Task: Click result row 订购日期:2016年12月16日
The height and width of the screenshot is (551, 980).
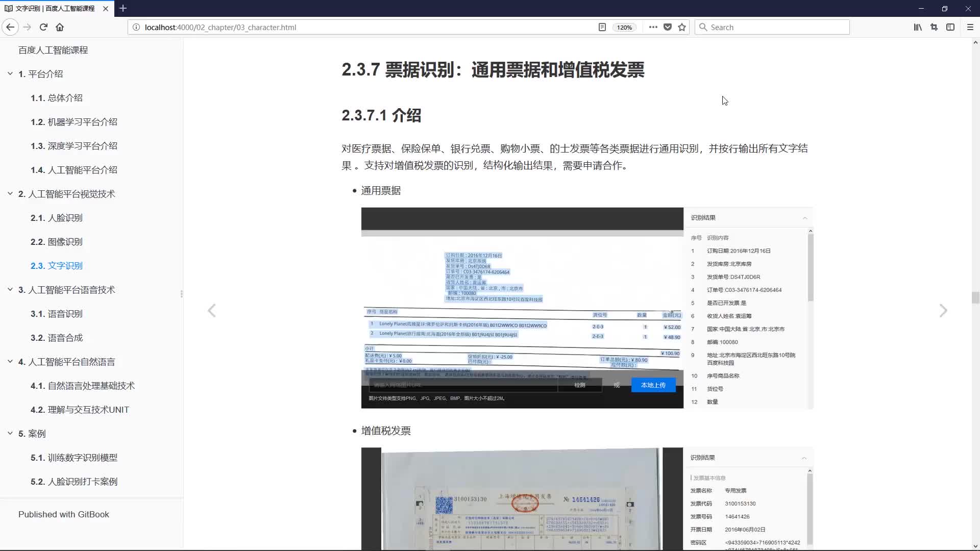Action: click(x=739, y=251)
